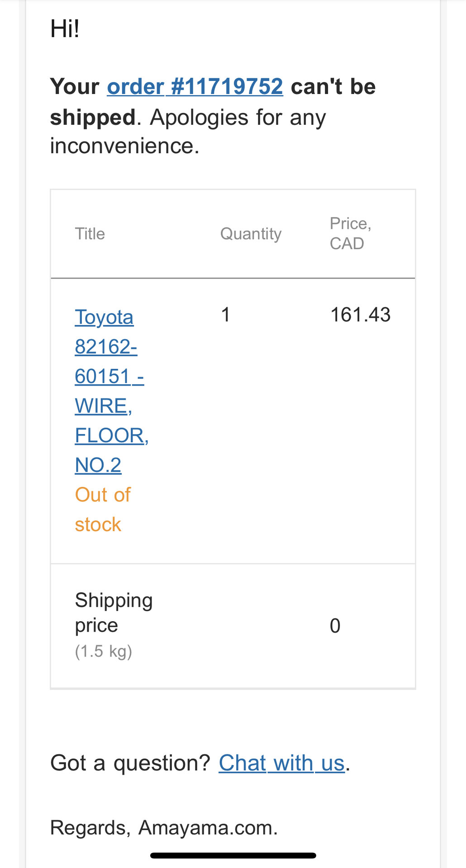Tap the orange Out of stock status

(102, 509)
